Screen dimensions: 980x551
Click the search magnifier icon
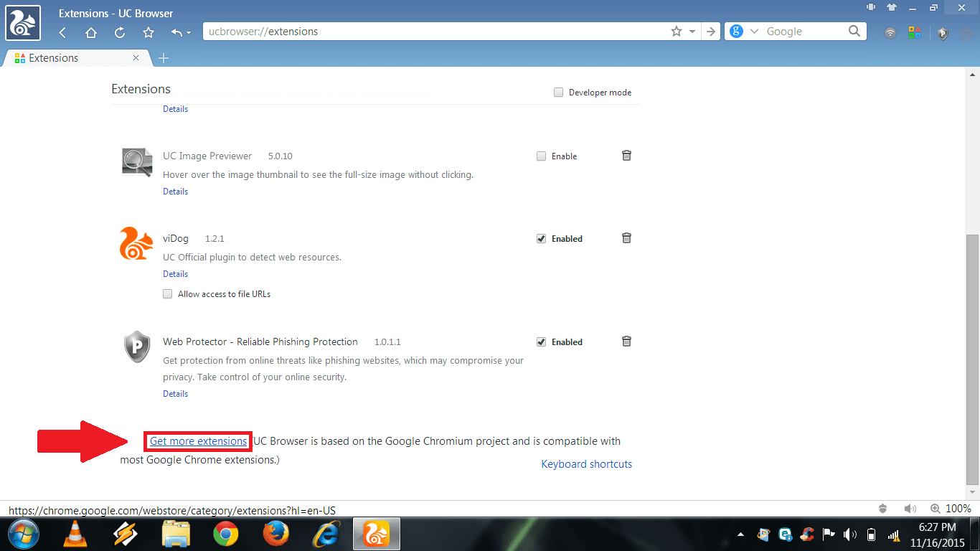pyautogui.click(x=854, y=32)
